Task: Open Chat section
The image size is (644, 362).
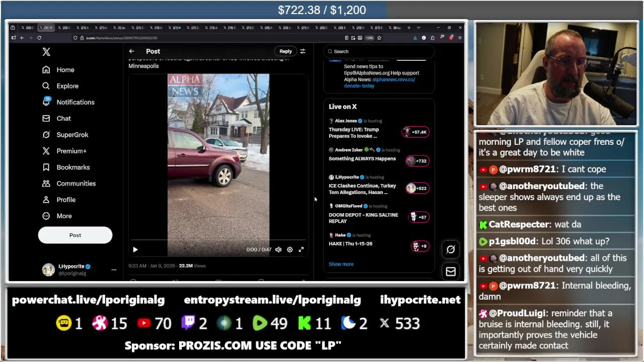Action: tap(57, 118)
